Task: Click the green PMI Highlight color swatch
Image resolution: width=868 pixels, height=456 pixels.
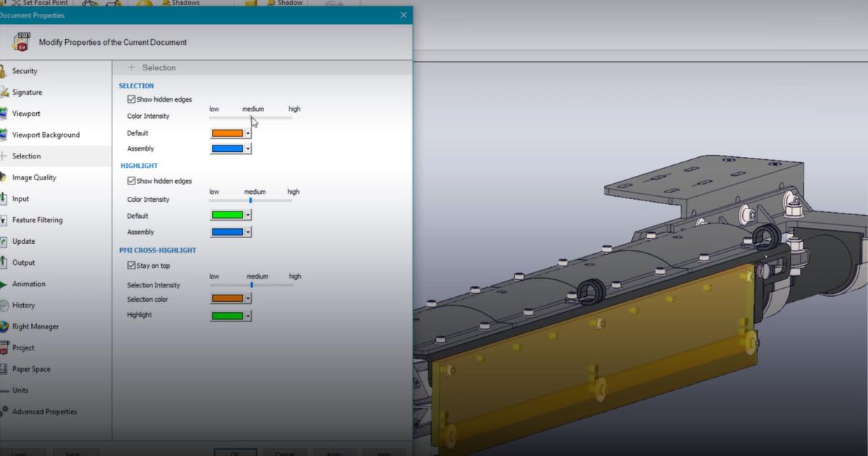Action: (x=227, y=316)
